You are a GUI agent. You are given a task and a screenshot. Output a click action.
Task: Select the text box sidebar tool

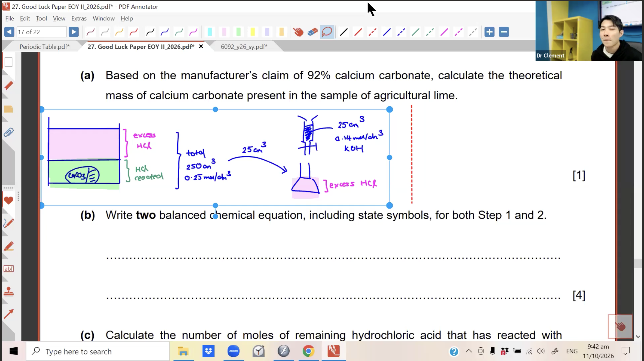click(8, 269)
